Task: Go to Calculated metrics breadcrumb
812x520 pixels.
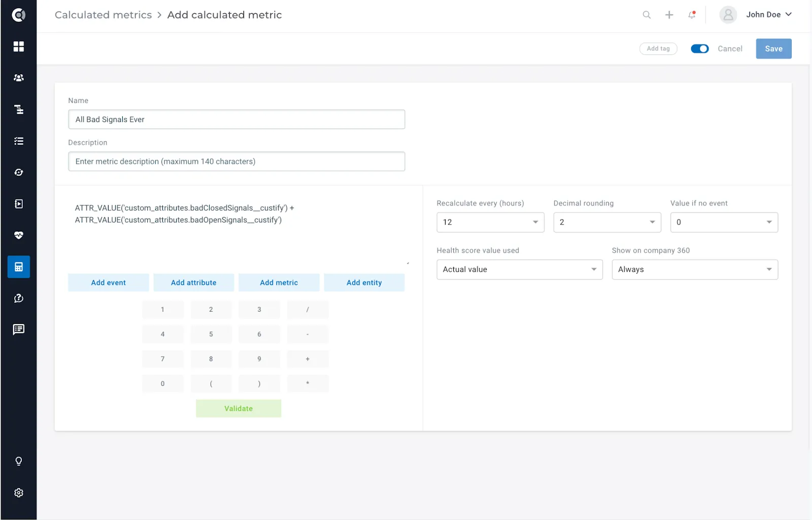Action: [103, 15]
